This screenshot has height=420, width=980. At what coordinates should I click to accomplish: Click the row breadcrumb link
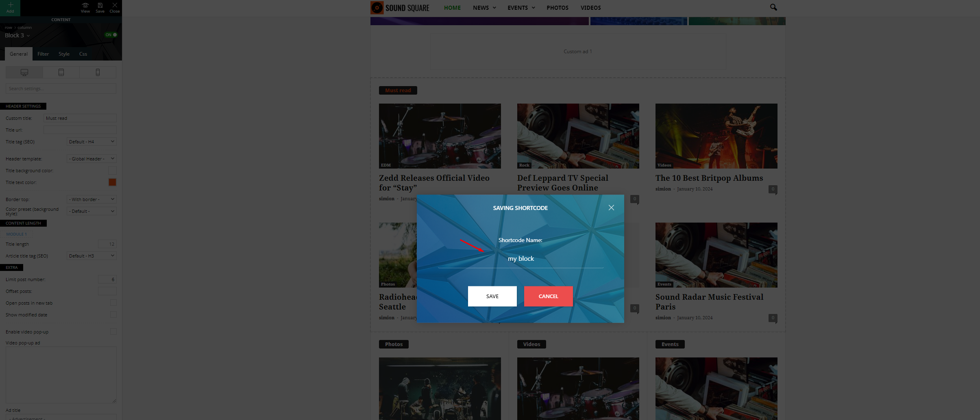(x=8, y=28)
